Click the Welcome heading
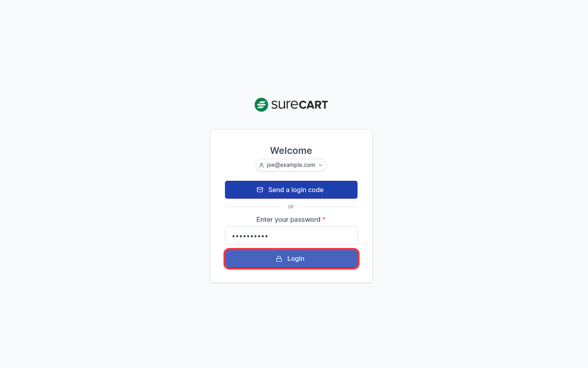 pyautogui.click(x=291, y=150)
